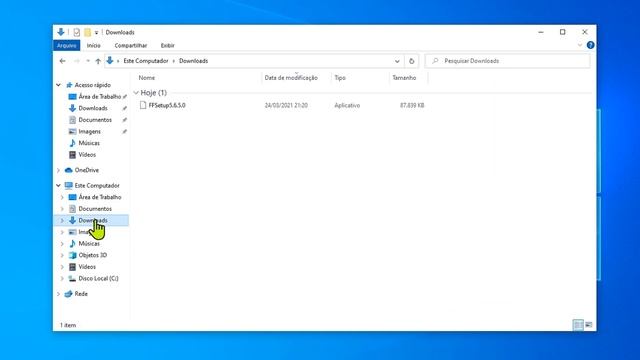
Task: Sort by Data de modificação column
Action: [x=291, y=78]
